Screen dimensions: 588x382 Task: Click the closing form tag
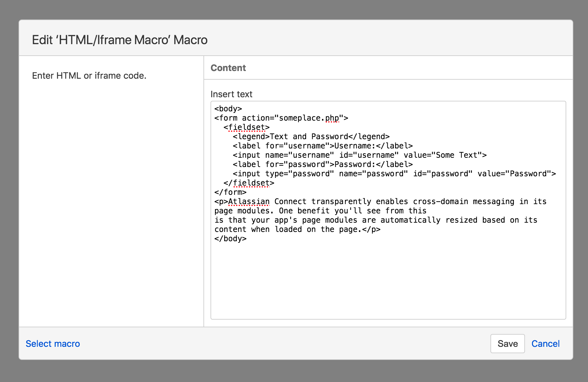pyautogui.click(x=230, y=192)
